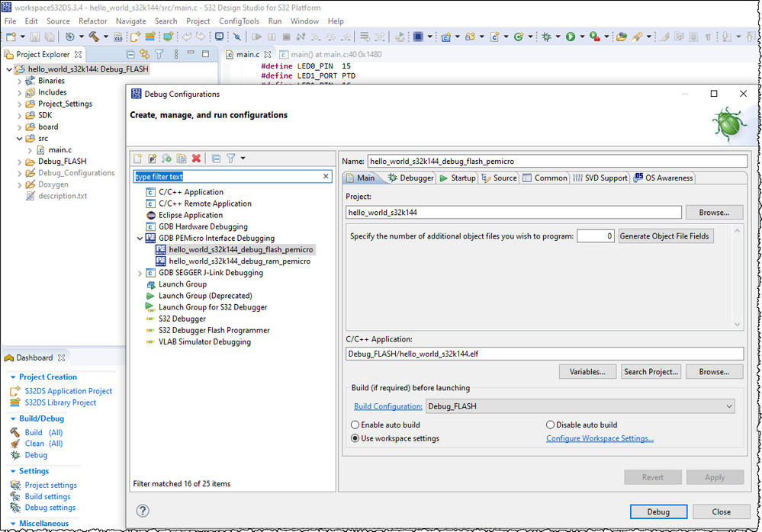Create a new launch configuration

(x=138, y=158)
